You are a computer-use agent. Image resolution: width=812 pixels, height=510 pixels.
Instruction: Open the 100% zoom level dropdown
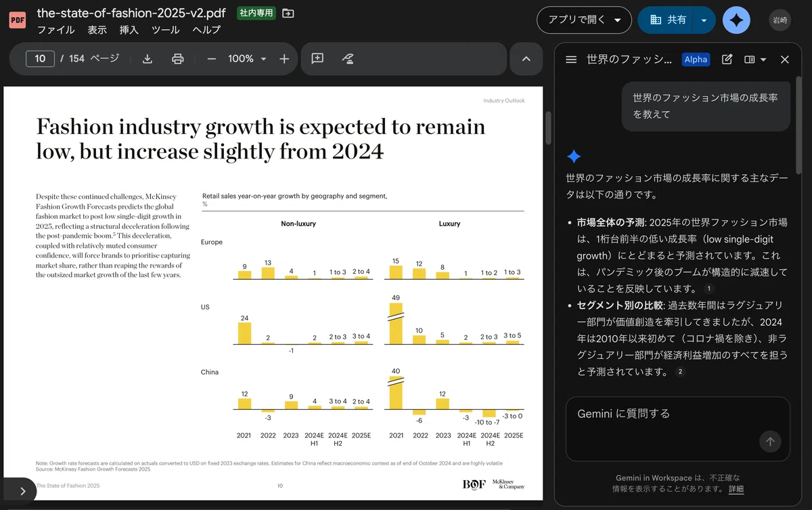point(247,59)
